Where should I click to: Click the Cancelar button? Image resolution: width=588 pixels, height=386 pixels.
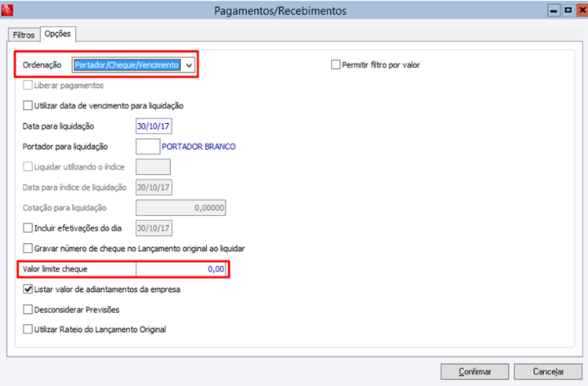(x=548, y=371)
